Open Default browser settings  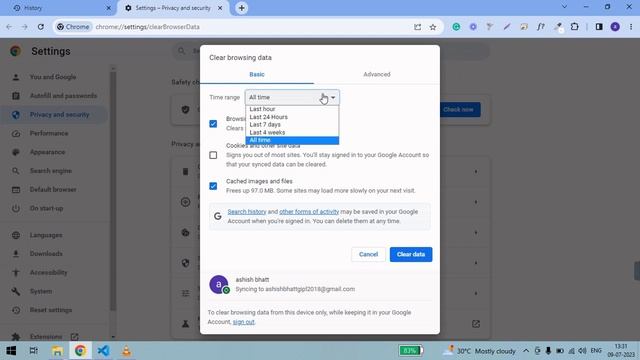(53, 190)
